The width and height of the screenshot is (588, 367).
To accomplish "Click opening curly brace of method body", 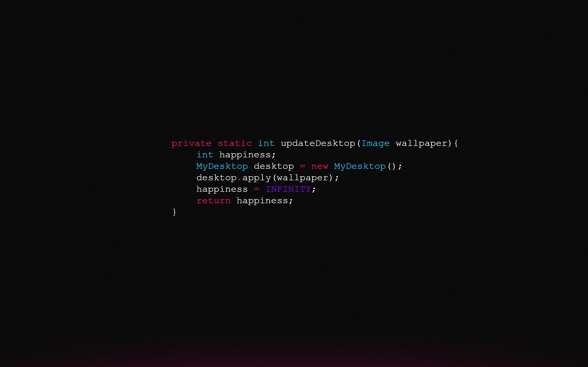I will coord(456,143).
